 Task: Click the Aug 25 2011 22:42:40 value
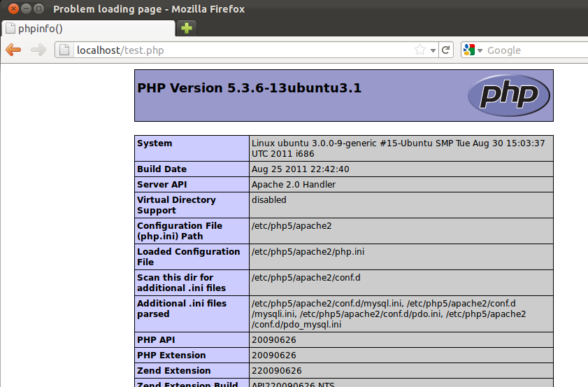pos(301,169)
